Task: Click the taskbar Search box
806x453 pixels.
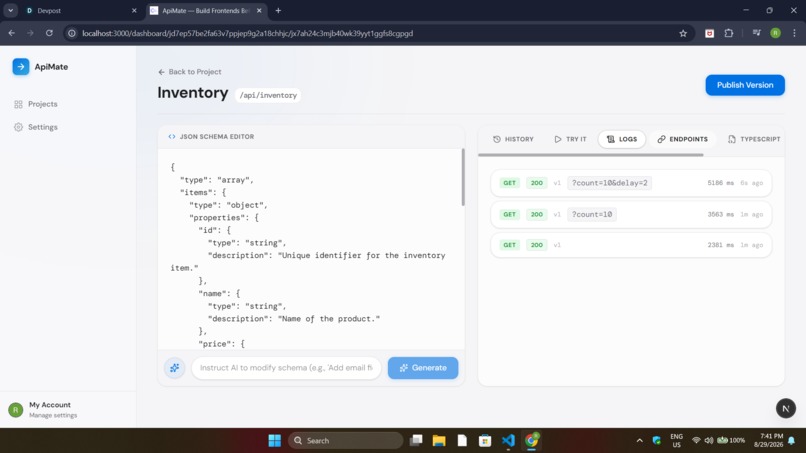Action: pos(345,441)
